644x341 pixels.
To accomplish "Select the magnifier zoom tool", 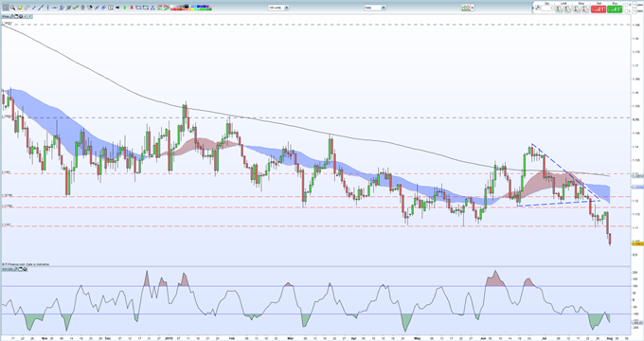I will tap(12, 8).
